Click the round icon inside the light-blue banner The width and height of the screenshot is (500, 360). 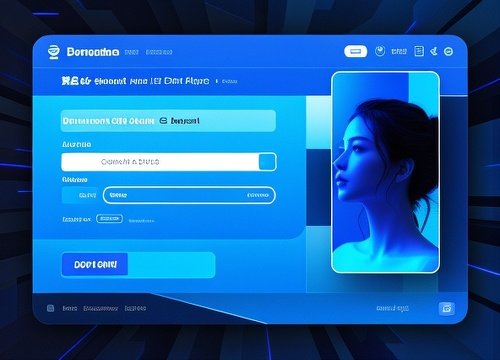(163, 121)
